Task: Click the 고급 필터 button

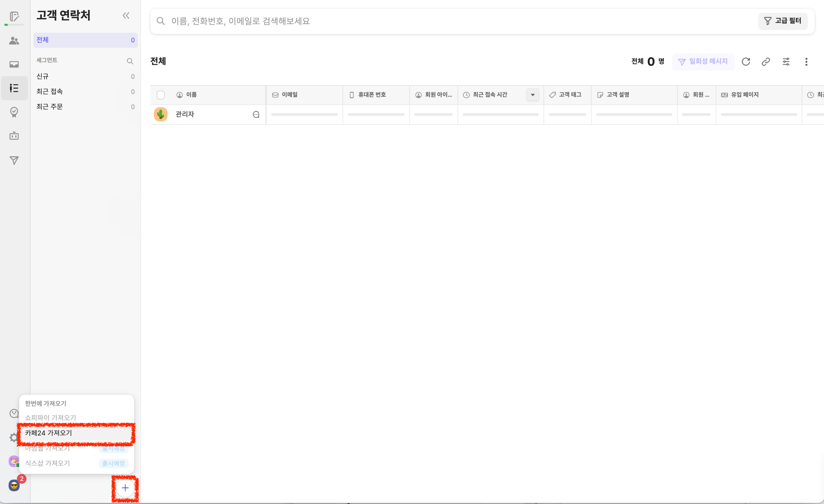Action: [783, 21]
